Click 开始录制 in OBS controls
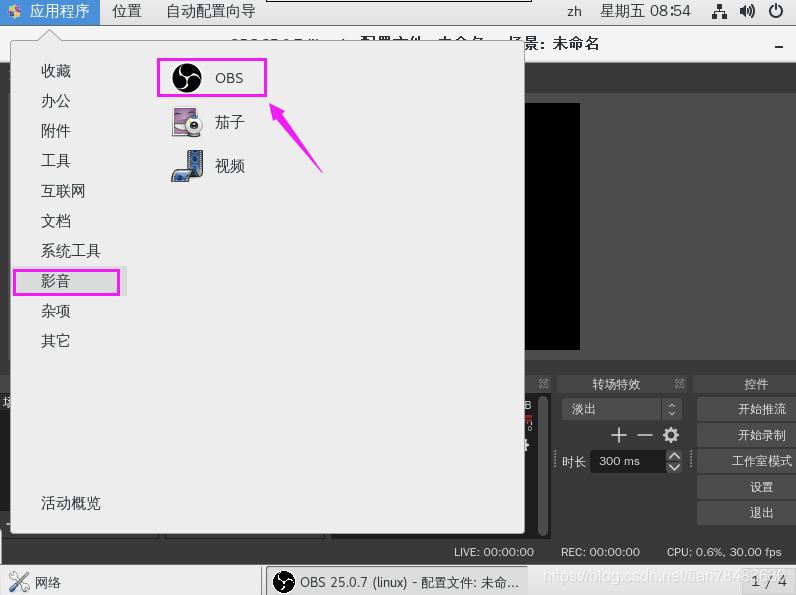The height and width of the screenshot is (595, 796). coord(746,435)
